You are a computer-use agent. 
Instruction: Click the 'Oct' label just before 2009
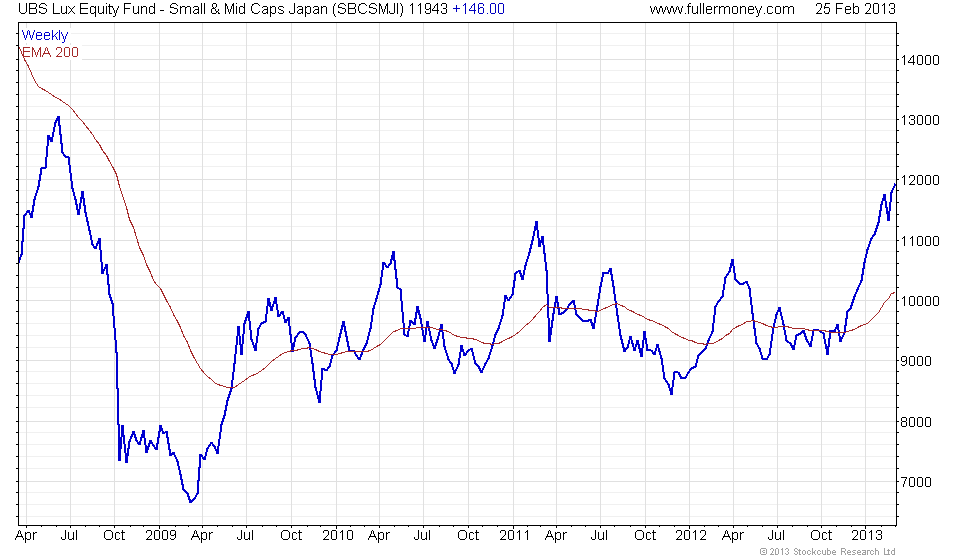pyautogui.click(x=114, y=536)
